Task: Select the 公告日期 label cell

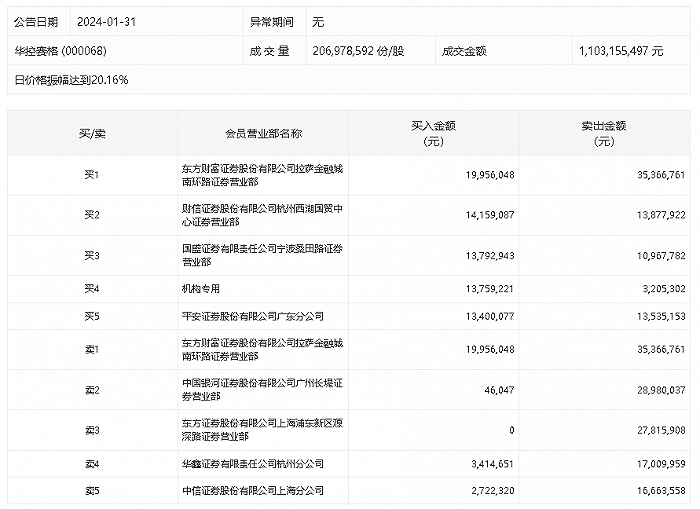Action: pos(36,22)
